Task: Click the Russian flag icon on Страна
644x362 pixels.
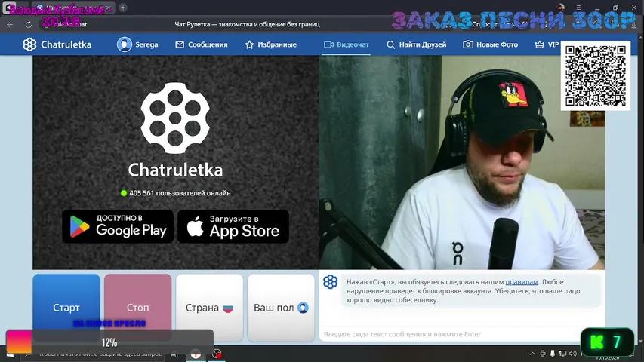Action: coord(228,308)
